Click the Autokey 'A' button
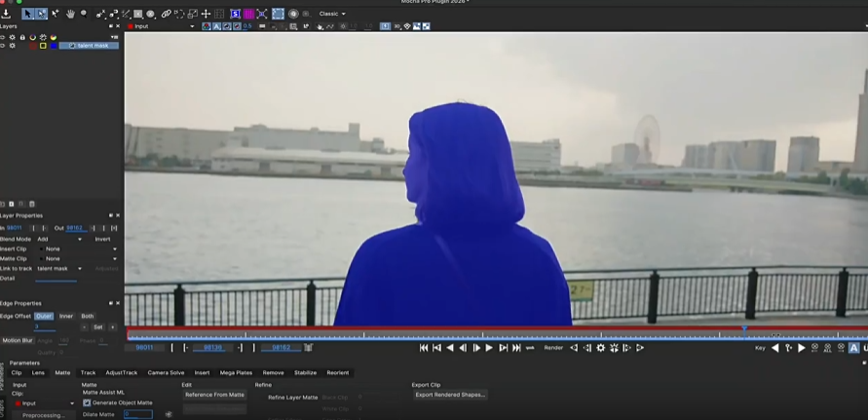 (854, 348)
